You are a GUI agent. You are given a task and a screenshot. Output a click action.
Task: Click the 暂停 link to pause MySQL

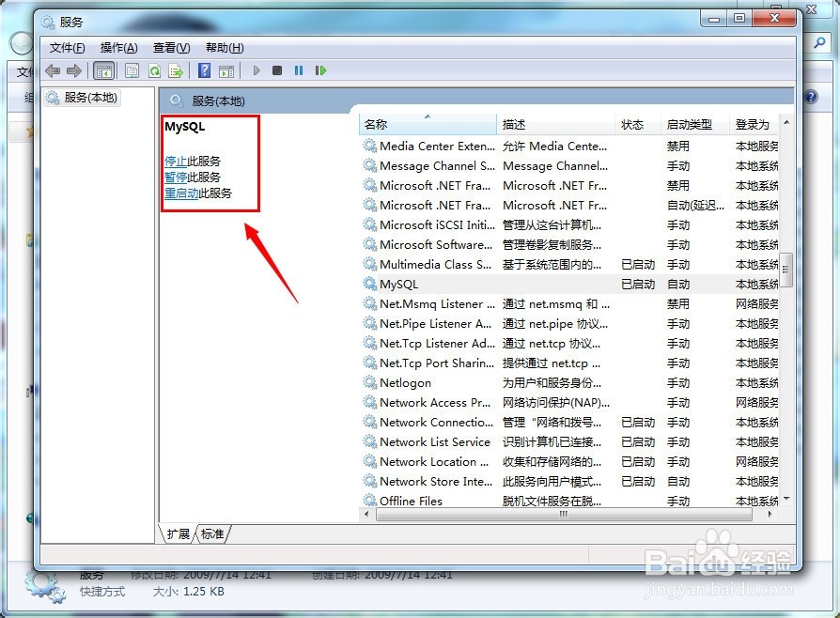click(176, 178)
